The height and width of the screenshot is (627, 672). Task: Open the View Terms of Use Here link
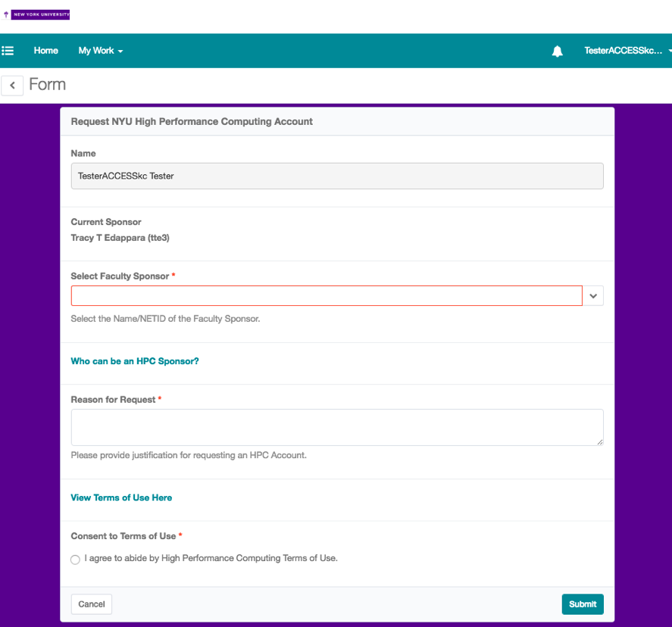click(x=121, y=498)
